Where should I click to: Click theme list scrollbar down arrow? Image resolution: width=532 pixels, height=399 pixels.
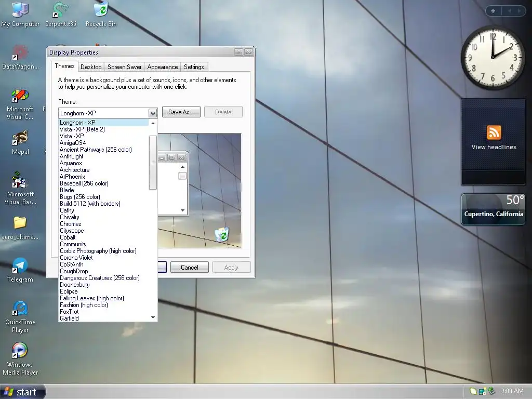(153, 317)
